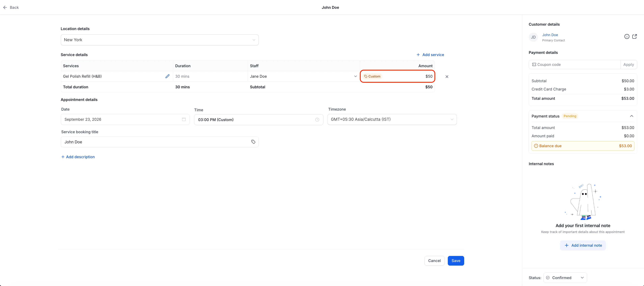Click into Coupon code input field

point(574,64)
